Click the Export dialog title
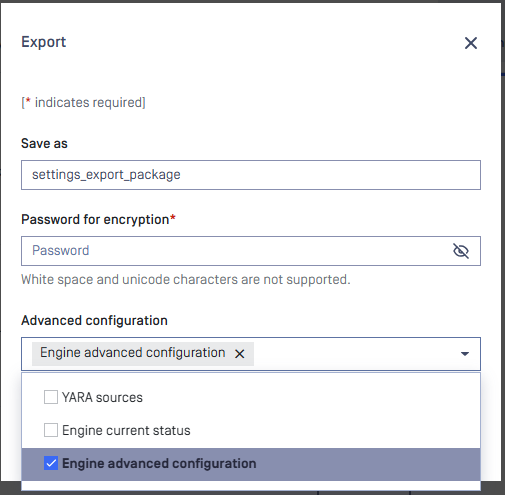505x495 pixels. pyautogui.click(x=44, y=42)
